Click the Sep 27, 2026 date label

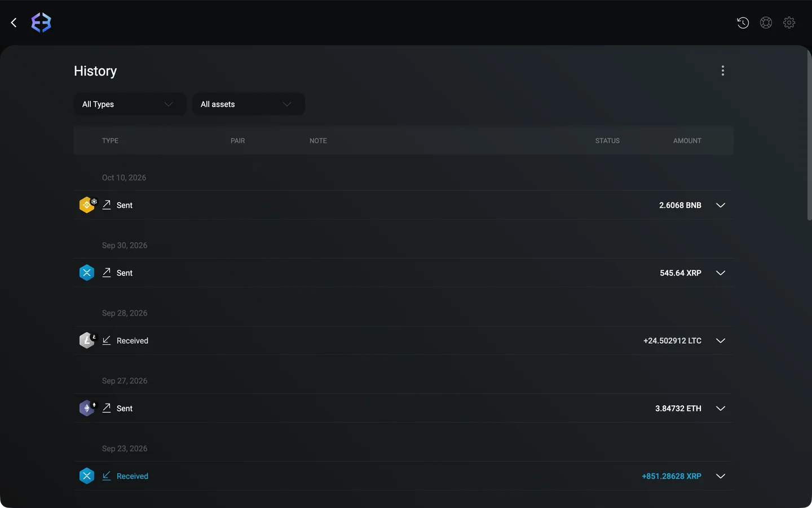[x=125, y=380]
